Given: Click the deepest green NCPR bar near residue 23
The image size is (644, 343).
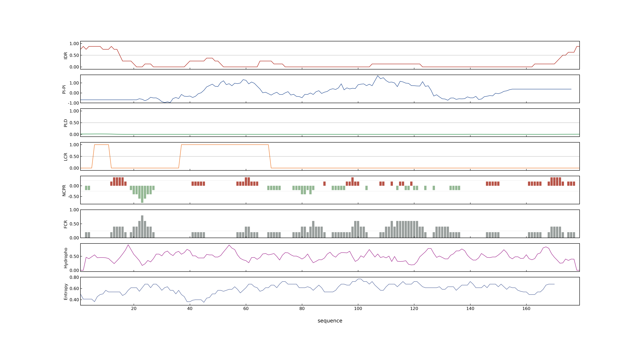Looking at the screenshot, I should coord(142,194).
